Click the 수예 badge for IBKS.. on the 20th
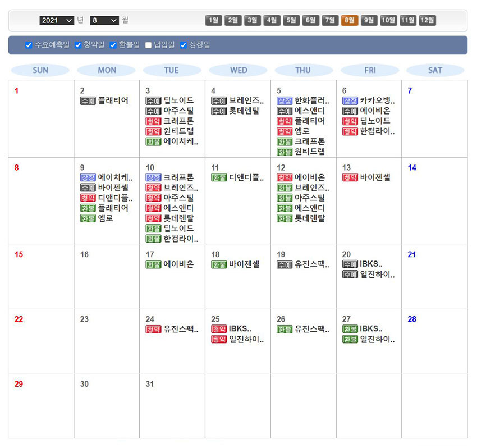This screenshot has height=448, width=477. tap(350, 264)
